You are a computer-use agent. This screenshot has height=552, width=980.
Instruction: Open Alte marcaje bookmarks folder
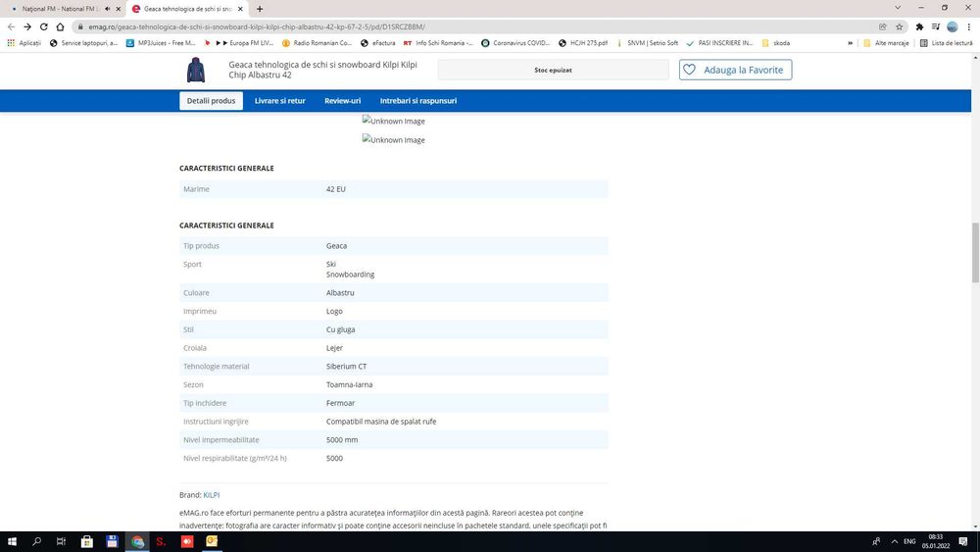pyautogui.click(x=886, y=43)
